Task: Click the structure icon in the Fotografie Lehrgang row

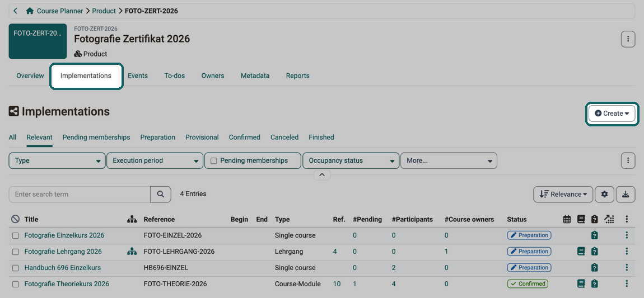Action: click(x=132, y=251)
